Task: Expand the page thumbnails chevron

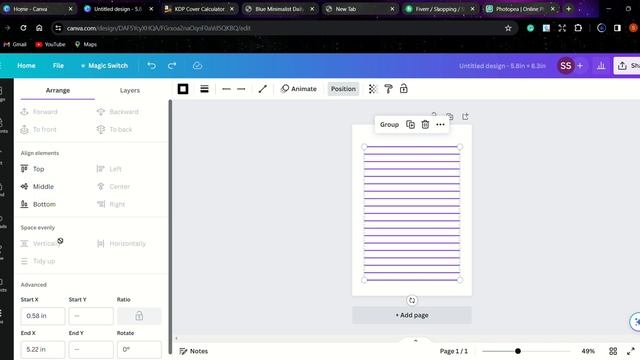Action: point(416,340)
